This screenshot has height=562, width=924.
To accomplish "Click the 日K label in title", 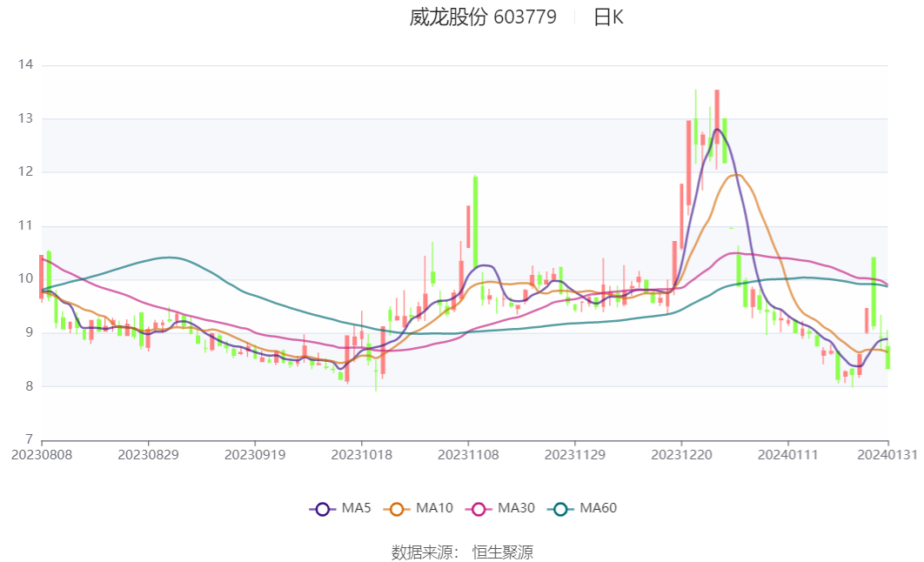I will pyautogui.click(x=608, y=17).
